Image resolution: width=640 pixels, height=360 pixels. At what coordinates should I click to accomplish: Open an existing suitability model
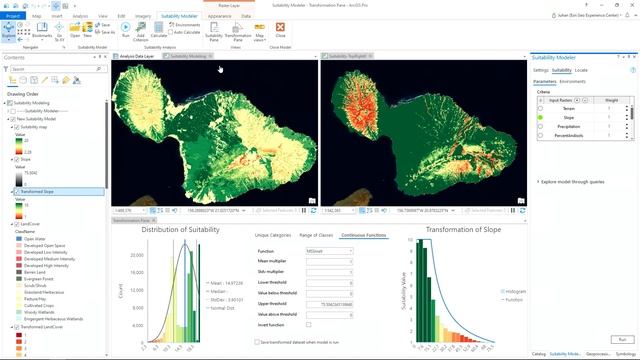coord(75,31)
